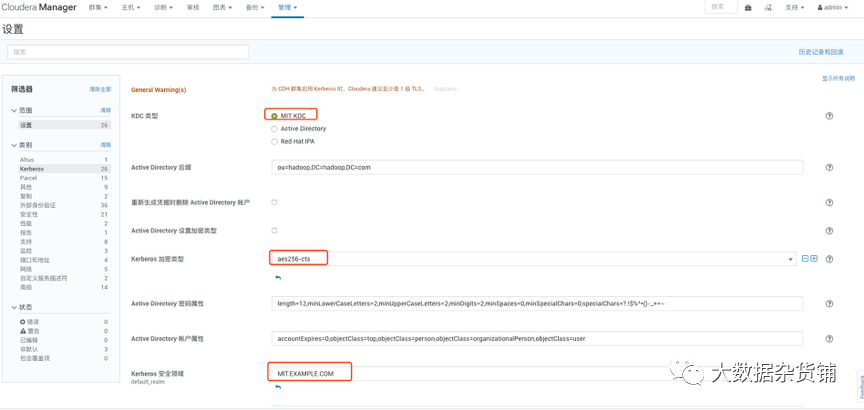Click 清除全部 in filter panel
The width and height of the screenshot is (864, 410).
[x=100, y=89]
